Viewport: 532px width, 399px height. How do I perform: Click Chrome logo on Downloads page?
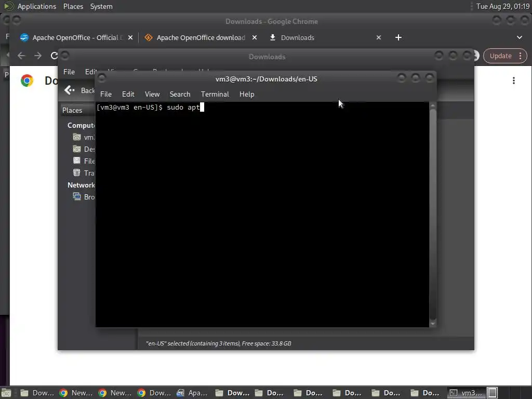[x=27, y=81]
